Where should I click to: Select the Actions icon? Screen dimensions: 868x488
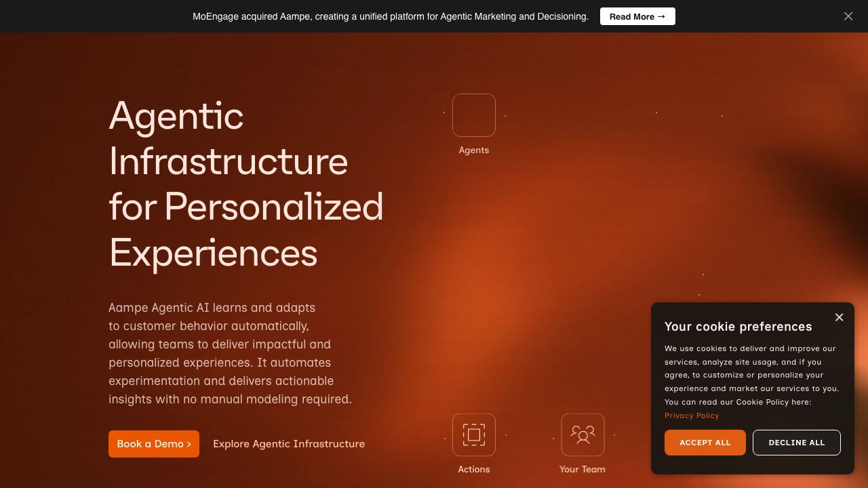(474, 435)
